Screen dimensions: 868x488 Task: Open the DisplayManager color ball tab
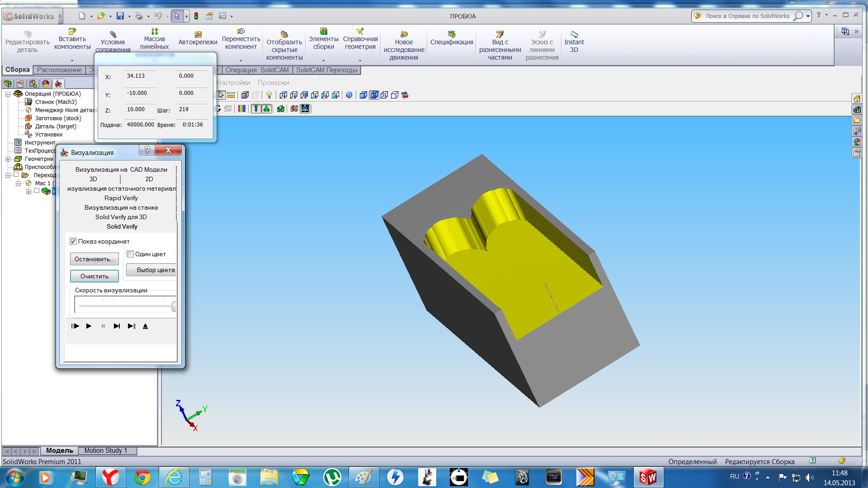click(45, 84)
